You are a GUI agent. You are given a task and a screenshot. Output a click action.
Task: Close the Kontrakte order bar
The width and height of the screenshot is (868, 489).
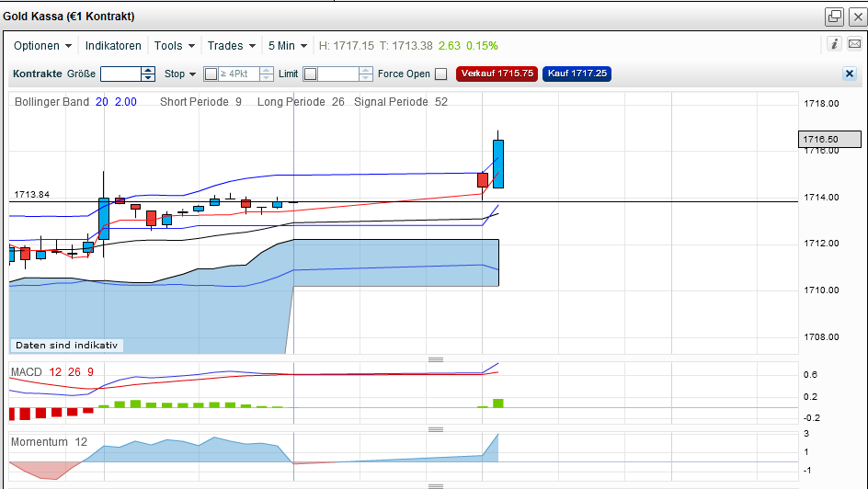849,74
